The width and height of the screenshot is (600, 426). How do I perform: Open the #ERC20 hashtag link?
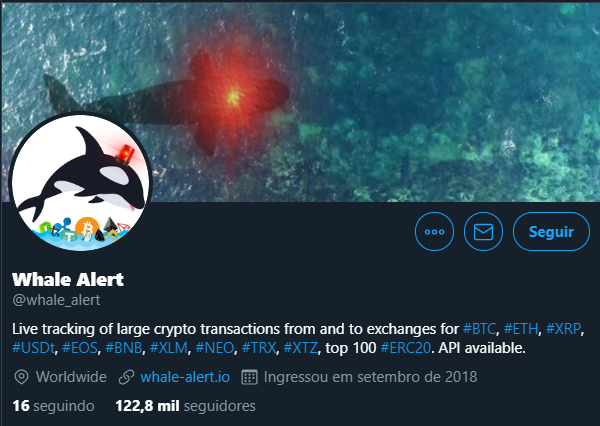click(406, 348)
